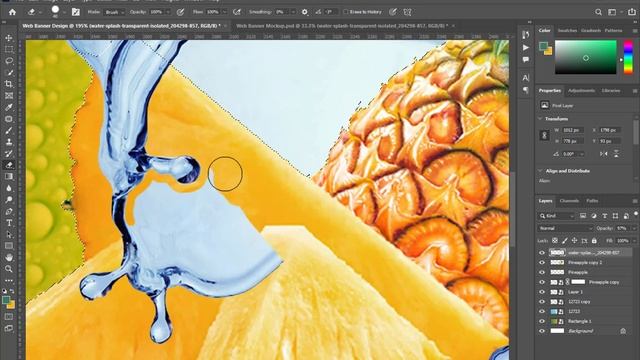This screenshot has height=360, width=640.
Task: Open smoothing options gear
Action: point(304,12)
